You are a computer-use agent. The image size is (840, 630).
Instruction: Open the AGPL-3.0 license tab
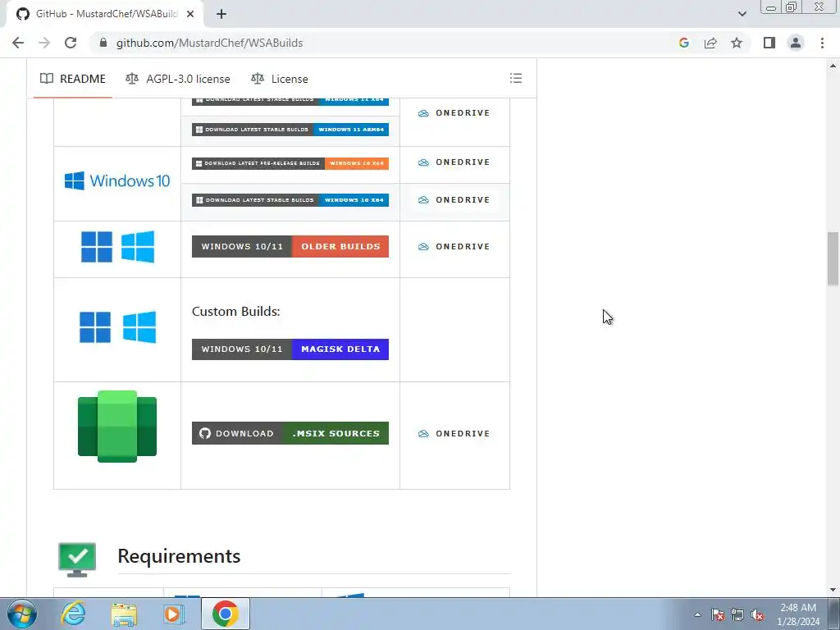pos(178,79)
